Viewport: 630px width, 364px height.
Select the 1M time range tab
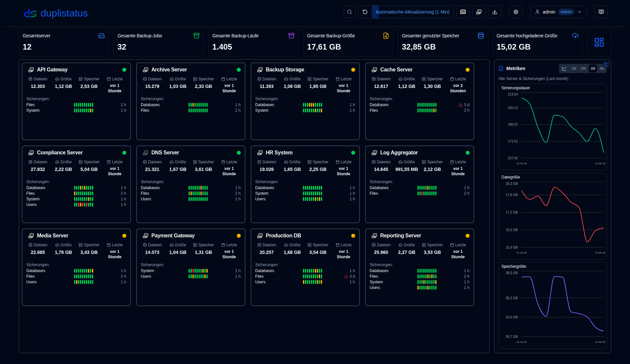click(593, 68)
